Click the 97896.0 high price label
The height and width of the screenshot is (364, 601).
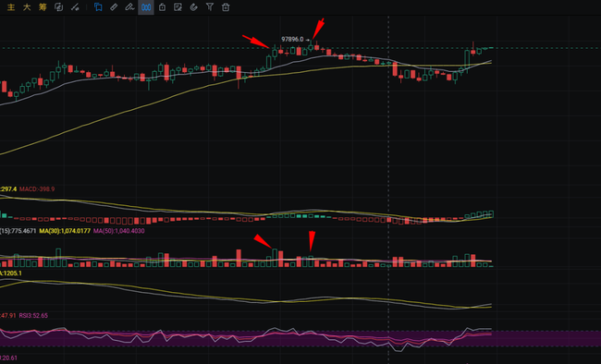tap(292, 39)
